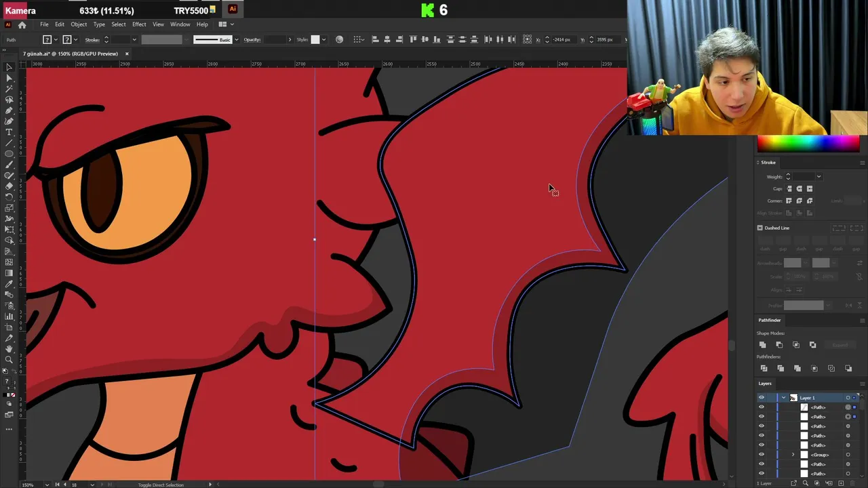The height and width of the screenshot is (488, 868).
Task: Open the stroke color dropdown in control bar
Action: pos(76,39)
